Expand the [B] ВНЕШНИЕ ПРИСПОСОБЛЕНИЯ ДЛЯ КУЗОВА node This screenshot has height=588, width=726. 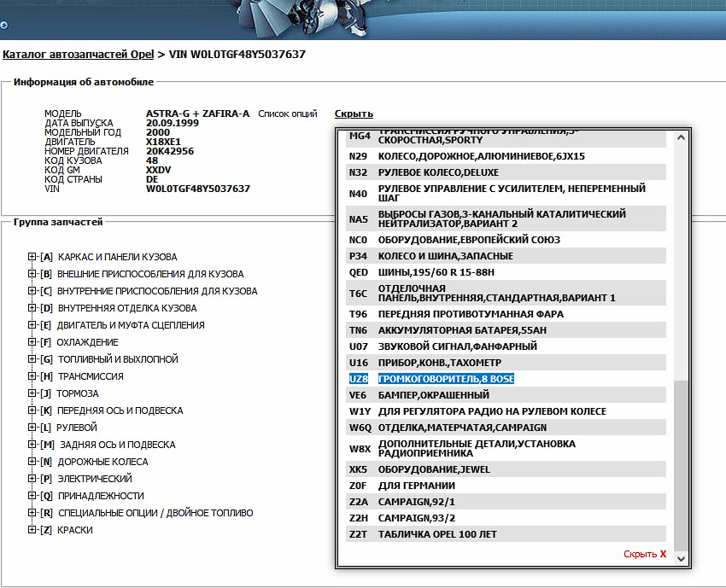point(32,274)
